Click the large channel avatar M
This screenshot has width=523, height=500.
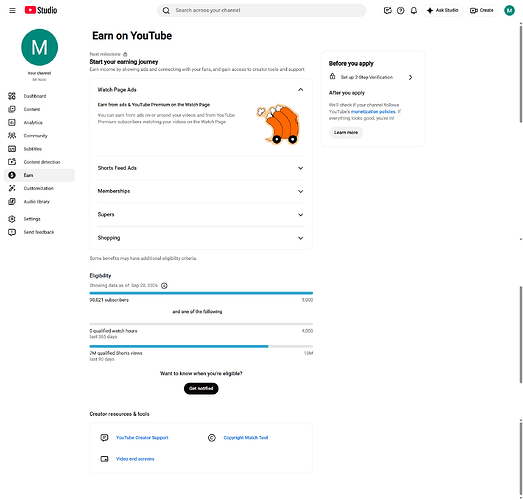click(39, 47)
